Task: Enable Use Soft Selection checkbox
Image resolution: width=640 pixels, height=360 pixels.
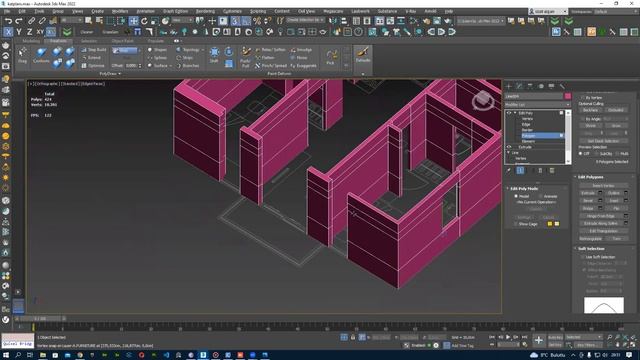Action: click(582, 257)
